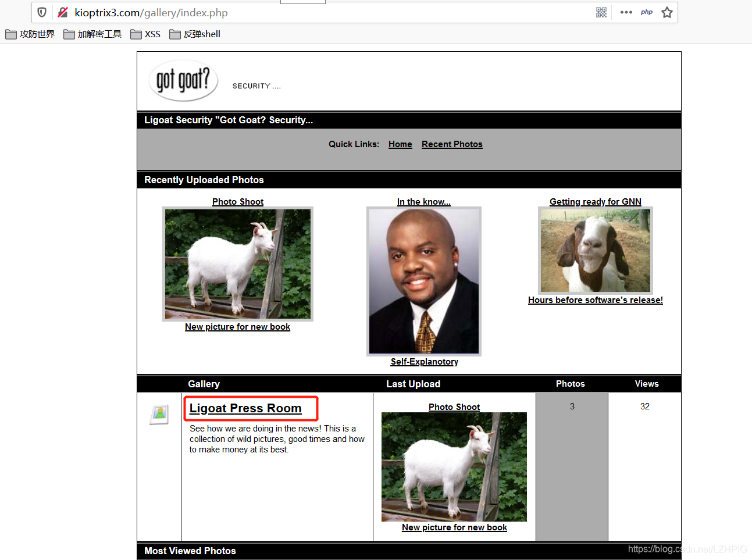The height and width of the screenshot is (560, 752).
Task: Open the man in suit portrait thumbnail
Action: pyautogui.click(x=424, y=281)
